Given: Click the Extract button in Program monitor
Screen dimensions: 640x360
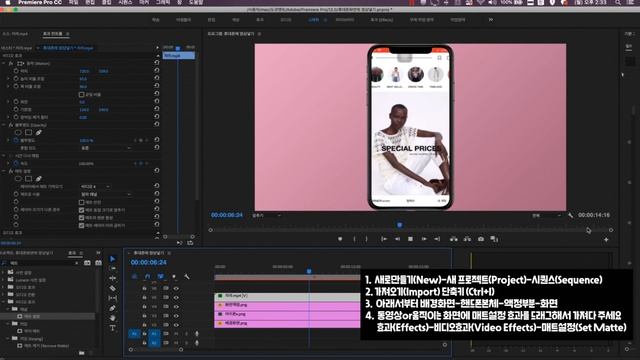Looking at the screenshot, I should [x=467, y=239].
